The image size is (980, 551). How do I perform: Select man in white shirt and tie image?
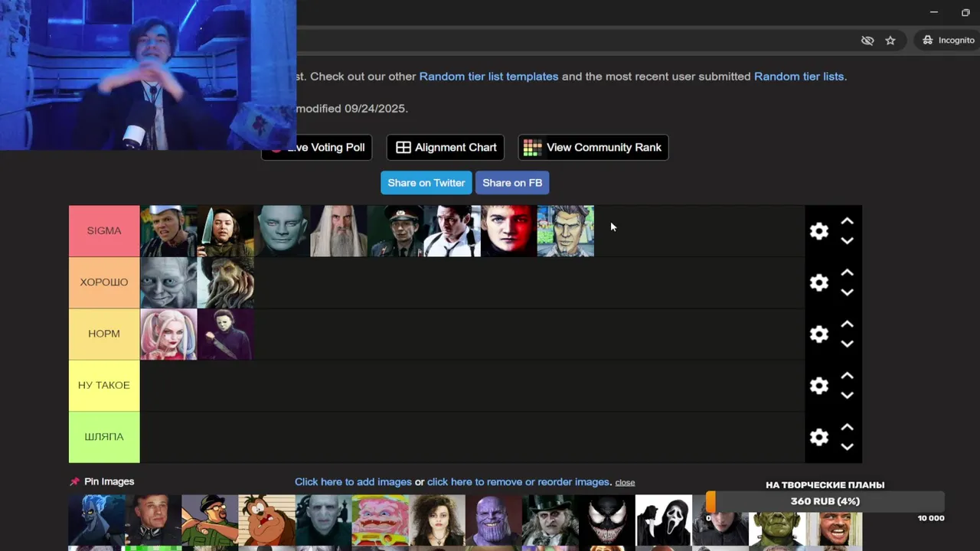pos(452,230)
